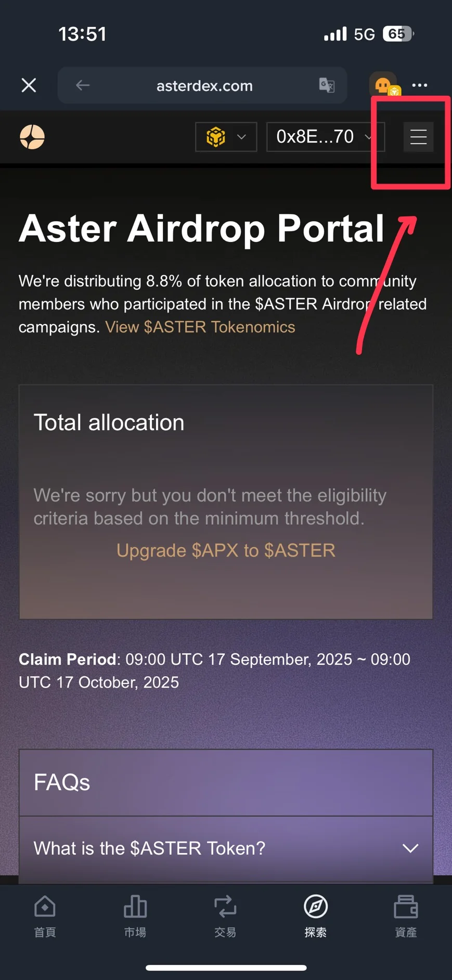This screenshot has width=452, height=980.
Task: Open the hamburger menu
Action: pyautogui.click(x=418, y=137)
